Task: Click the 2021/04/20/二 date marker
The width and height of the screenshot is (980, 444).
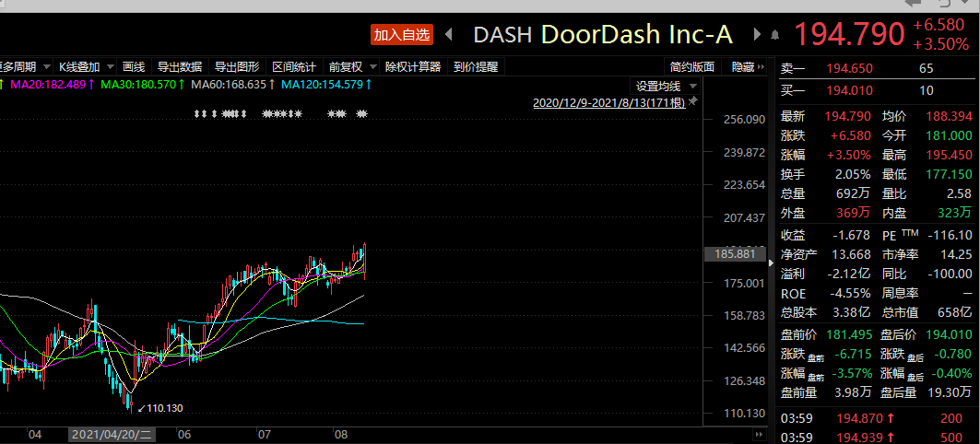Action: tap(112, 435)
